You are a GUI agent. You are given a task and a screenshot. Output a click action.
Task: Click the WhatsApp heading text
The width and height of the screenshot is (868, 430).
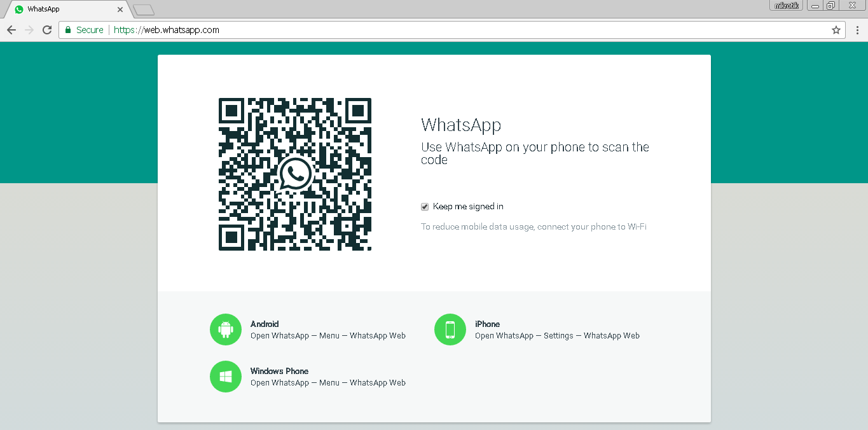[461, 125]
